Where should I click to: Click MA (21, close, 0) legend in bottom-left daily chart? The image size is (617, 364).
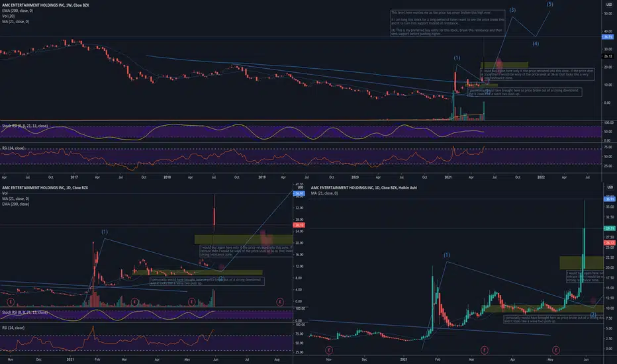[x=15, y=199]
